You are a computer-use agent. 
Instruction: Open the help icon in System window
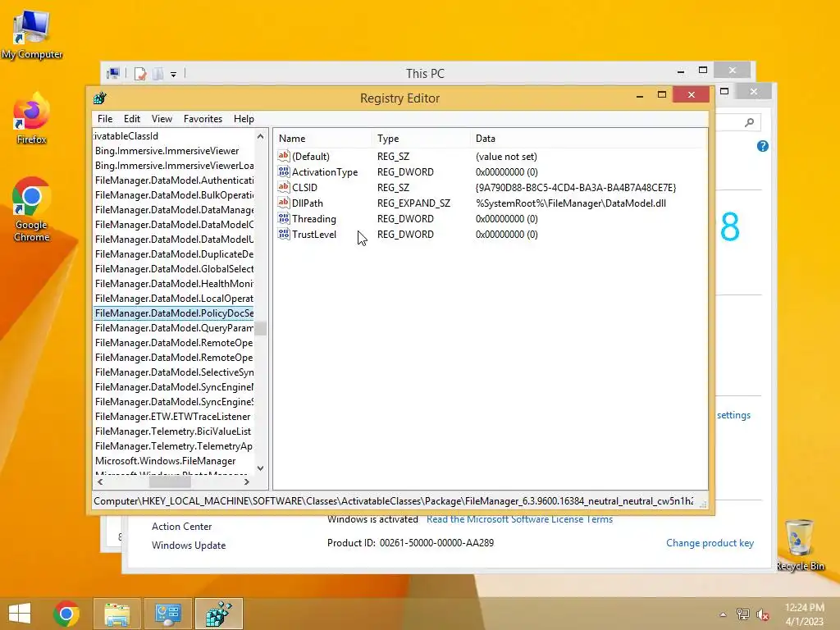tap(763, 146)
